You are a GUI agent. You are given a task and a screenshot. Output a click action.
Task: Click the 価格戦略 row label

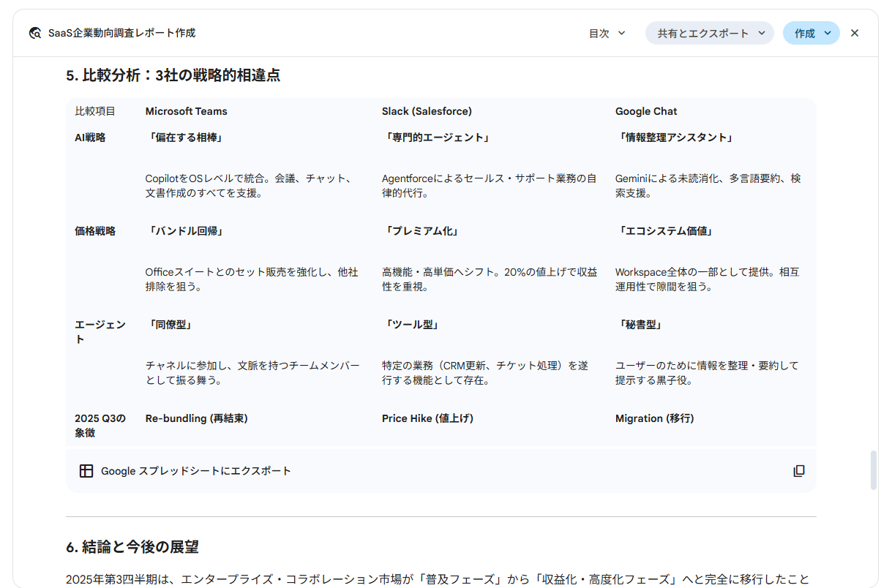[95, 231]
